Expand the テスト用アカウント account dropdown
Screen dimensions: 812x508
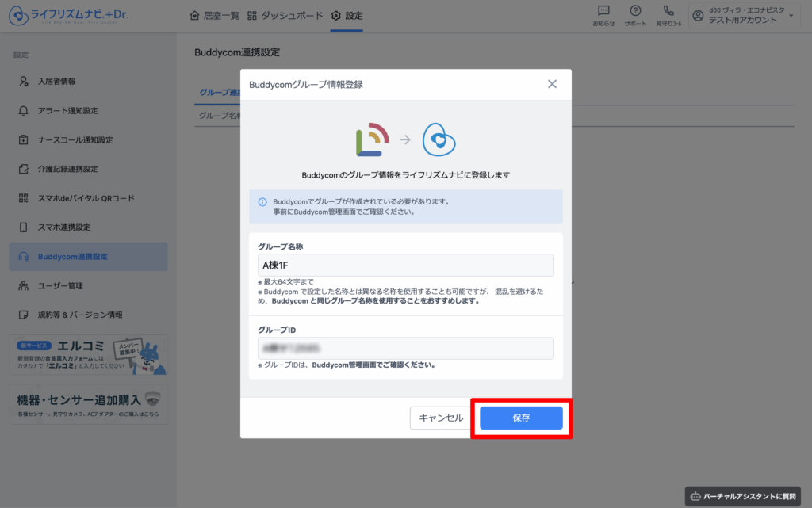pyautogui.click(x=744, y=16)
